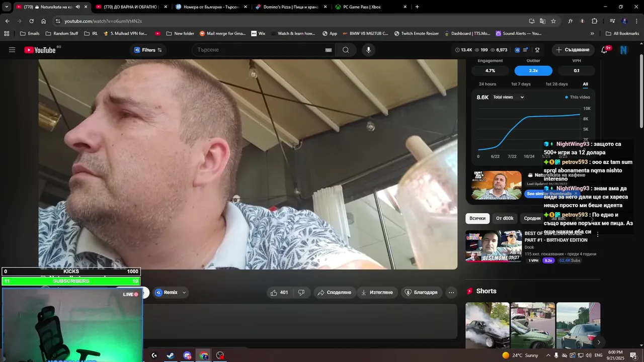Click the Изтегляне download button
Screen dimensions: 644x362
pos(377,293)
